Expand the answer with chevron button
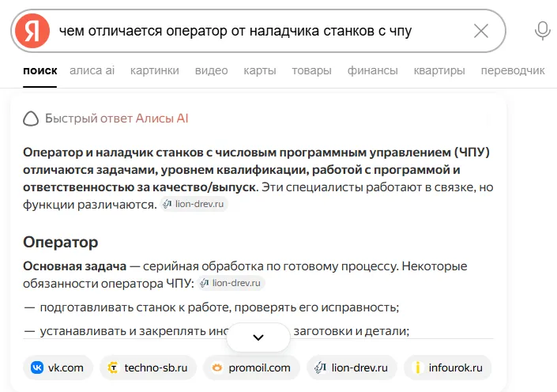Viewport: 557px width, 392px height. [x=258, y=337]
